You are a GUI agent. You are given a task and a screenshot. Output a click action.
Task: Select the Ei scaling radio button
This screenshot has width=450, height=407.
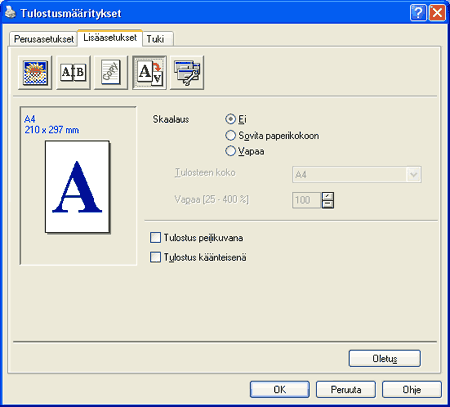pyautogui.click(x=230, y=119)
